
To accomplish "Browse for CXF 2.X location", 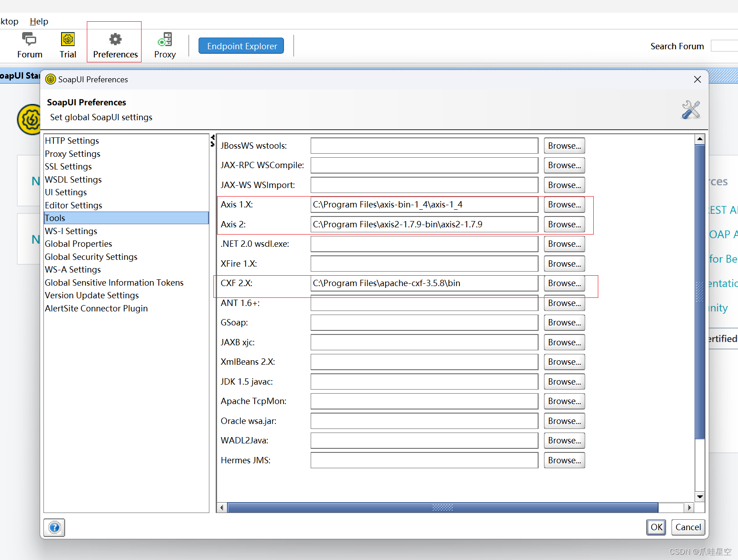I will click(x=564, y=283).
